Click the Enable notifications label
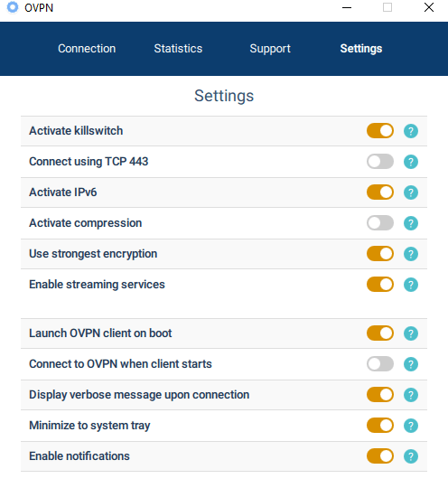The image size is (448, 488). 79,456
